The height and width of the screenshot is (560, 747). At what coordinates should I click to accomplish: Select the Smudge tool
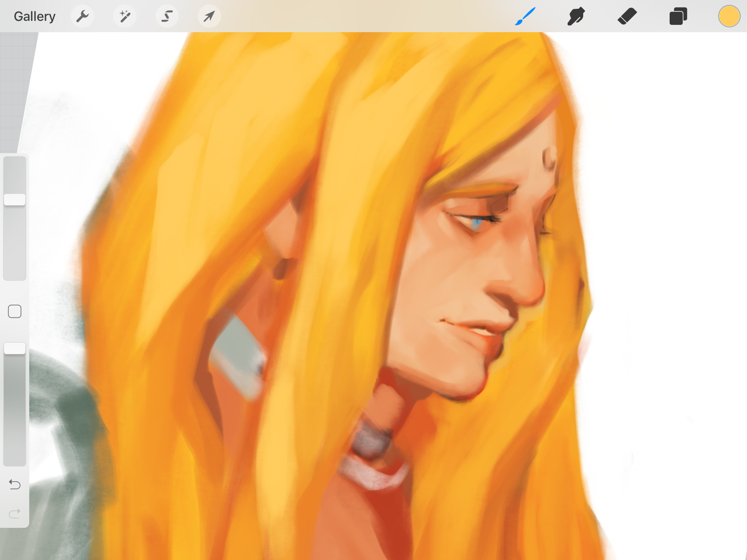(576, 16)
